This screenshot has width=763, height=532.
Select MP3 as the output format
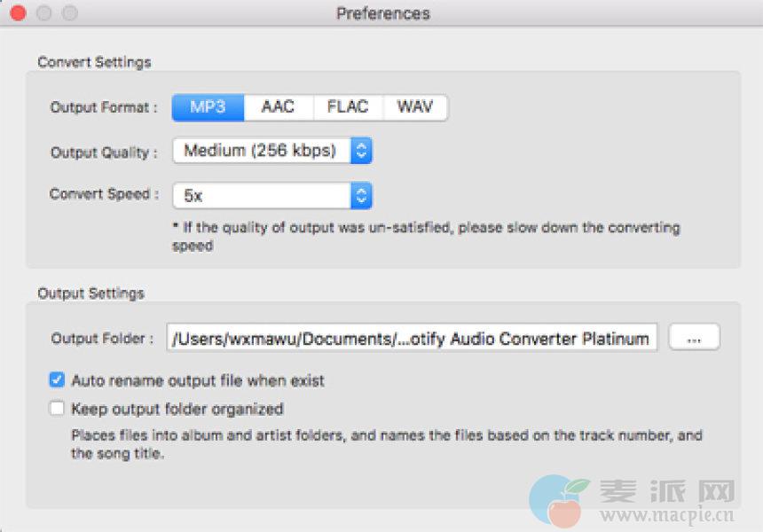[x=208, y=107]
